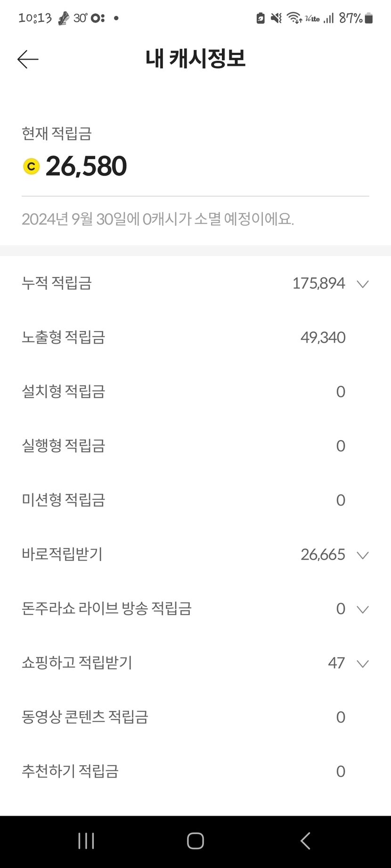The image size is (391, 868).
Task: Tap the 누적 적립금 amount 175,894
Action: pos(318,283)
